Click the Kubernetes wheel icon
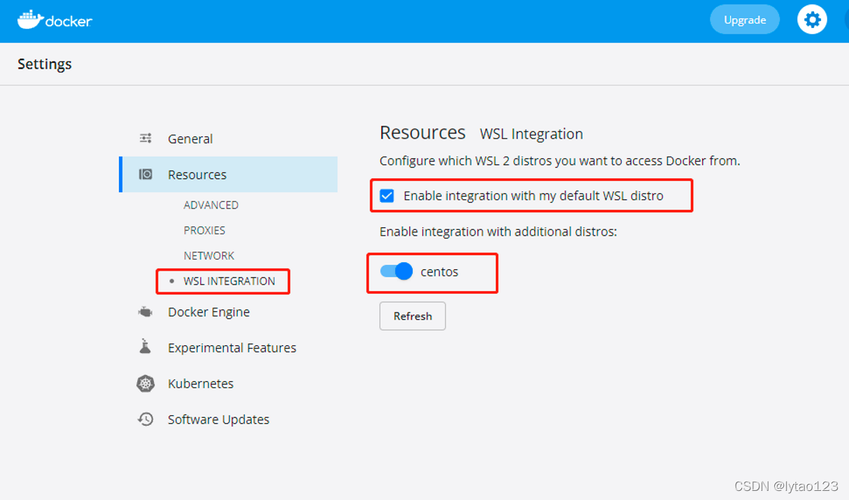849x500 pixels. (x=145, y=384)
